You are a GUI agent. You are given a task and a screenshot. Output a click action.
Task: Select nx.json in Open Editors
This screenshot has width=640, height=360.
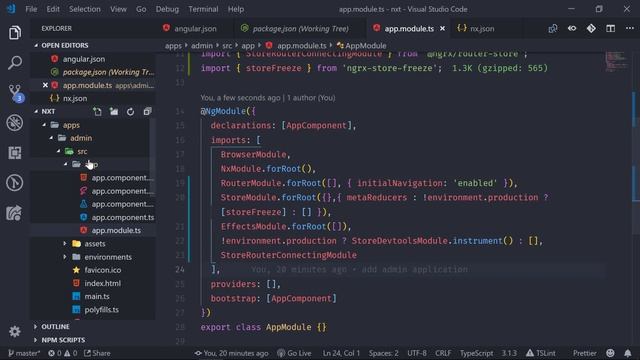coord(75,98)
